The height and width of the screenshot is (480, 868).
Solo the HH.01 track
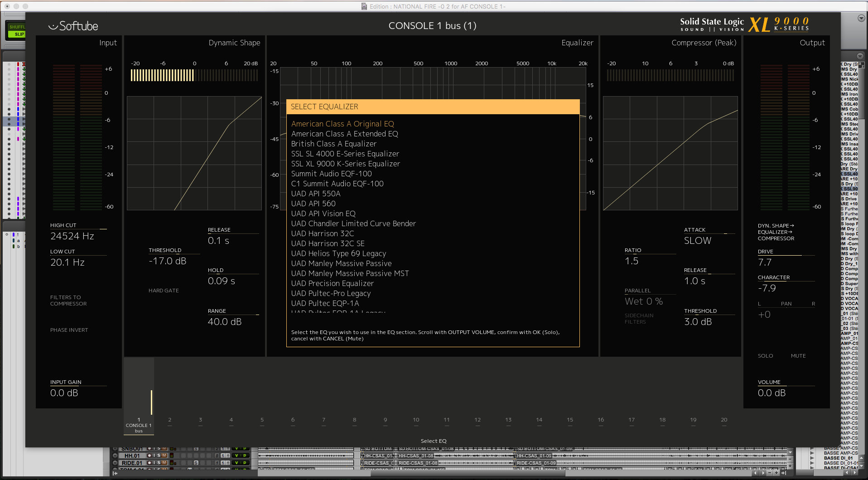[159, 456]
